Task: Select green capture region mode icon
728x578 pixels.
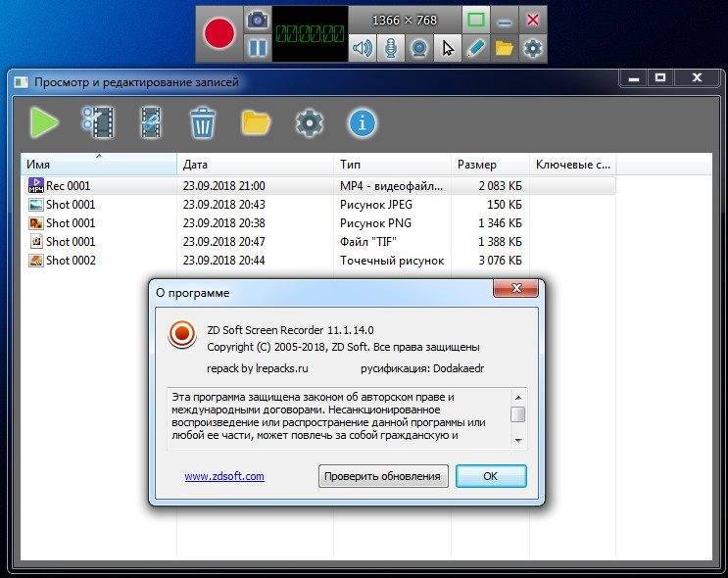Action: (476, 20)
